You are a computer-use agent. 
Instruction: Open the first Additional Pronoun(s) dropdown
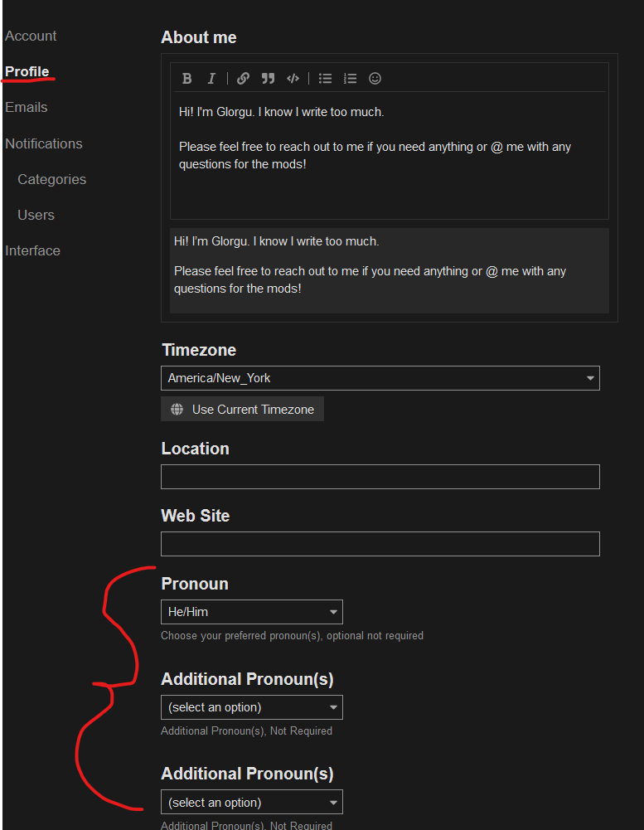pyautogui.click(x=251, y=707)
